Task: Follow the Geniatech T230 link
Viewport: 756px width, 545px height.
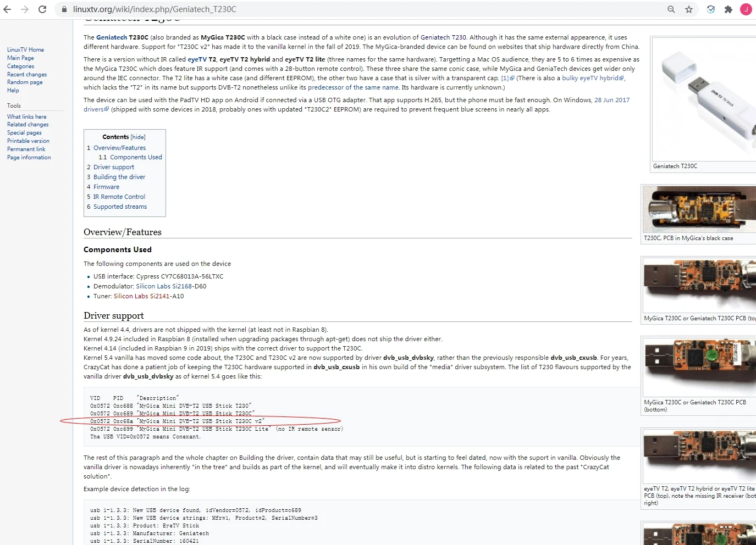Action: [443, 38]
